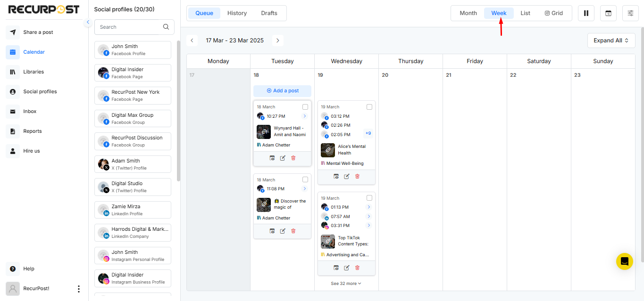Click Add a post on Tuesday

click(282, 90)
